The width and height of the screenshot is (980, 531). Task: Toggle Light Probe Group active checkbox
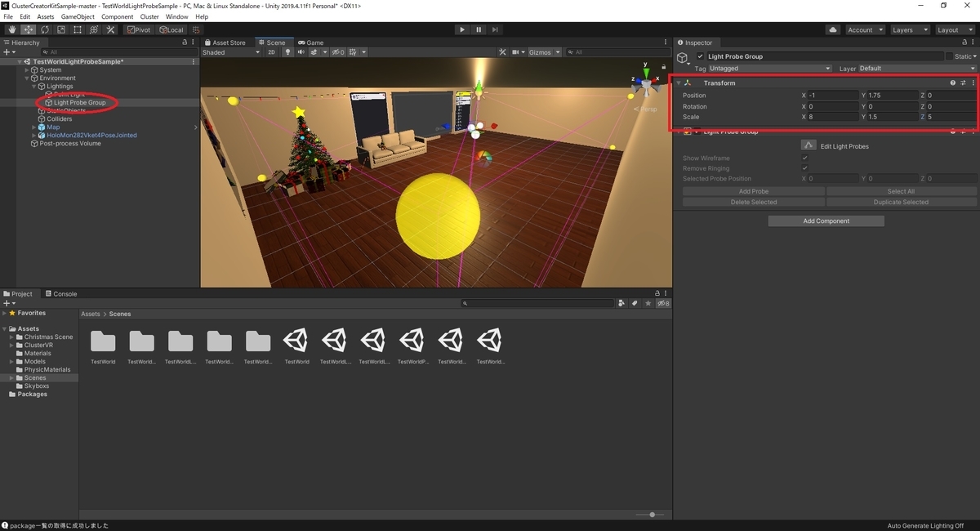700,56
